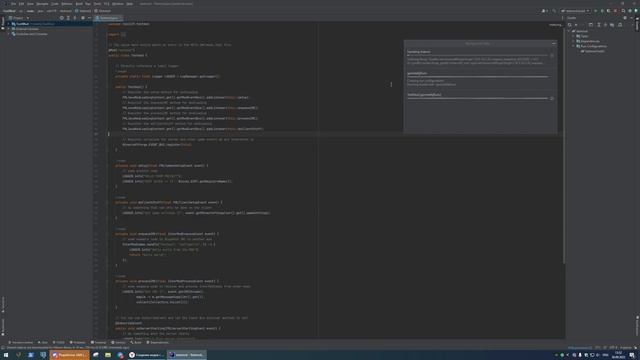Click the second task progress bar
This screenshot has width=640, height=360.
(x=477, y=77)
